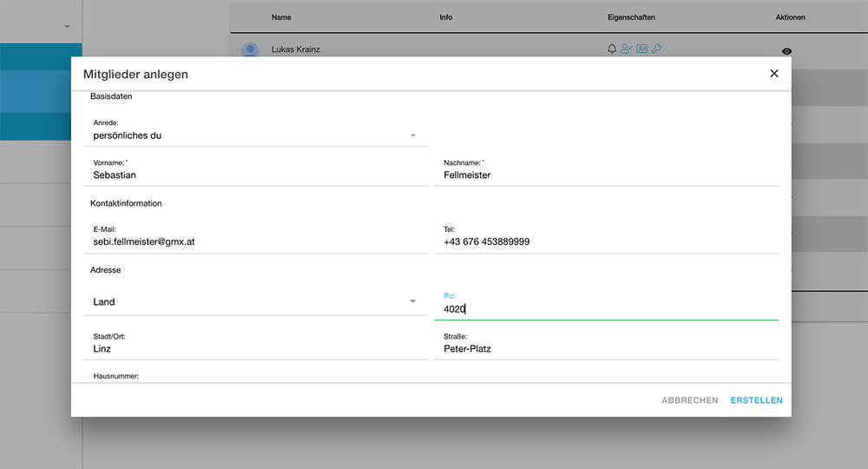
Task: Open the Anrede dropdown
Action: (x=256, y=135)
